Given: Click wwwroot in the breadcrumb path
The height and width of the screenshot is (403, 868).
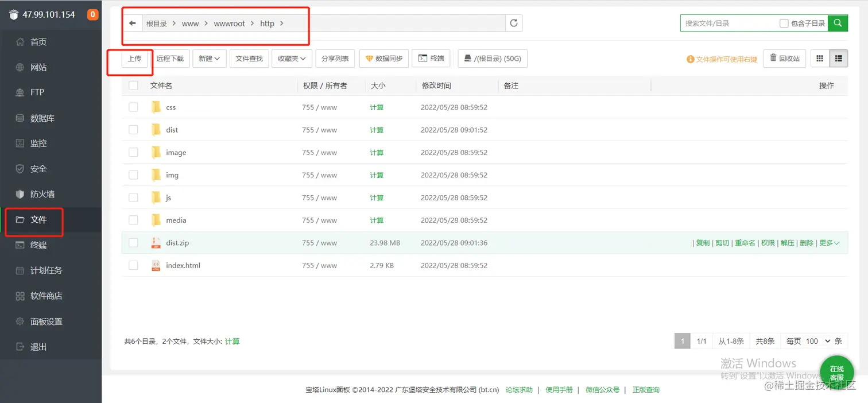Looking at the screenshot, I should pyautogui.click(x=230, y=24).
